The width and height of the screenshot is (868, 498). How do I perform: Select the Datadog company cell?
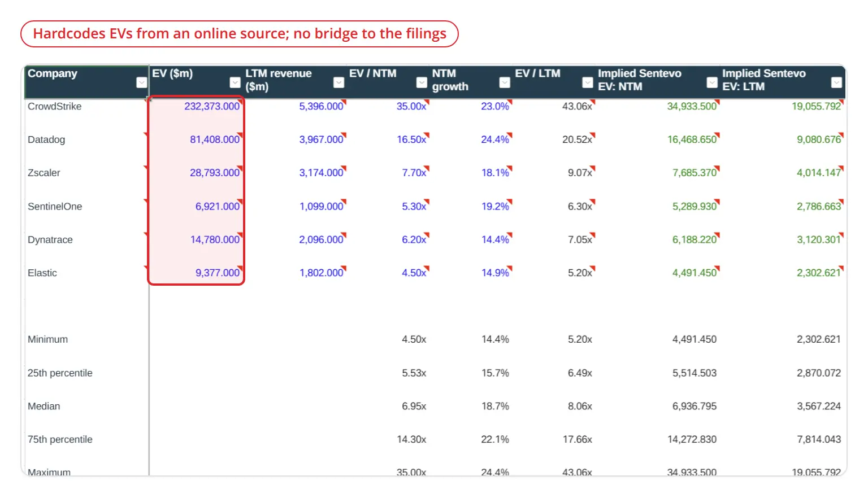pyautogui.click(x=46, y=140)
